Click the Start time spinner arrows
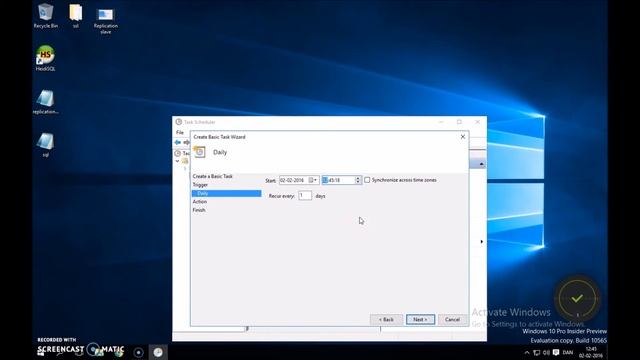Screen dimensions: 640x360 click(x=358, y=180)
